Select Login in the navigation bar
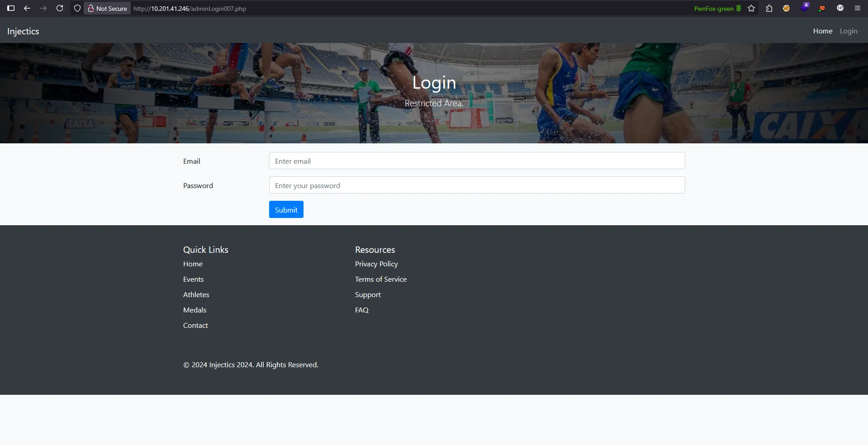868x445 pixels. pyautogui.click(x=849, y=31)
